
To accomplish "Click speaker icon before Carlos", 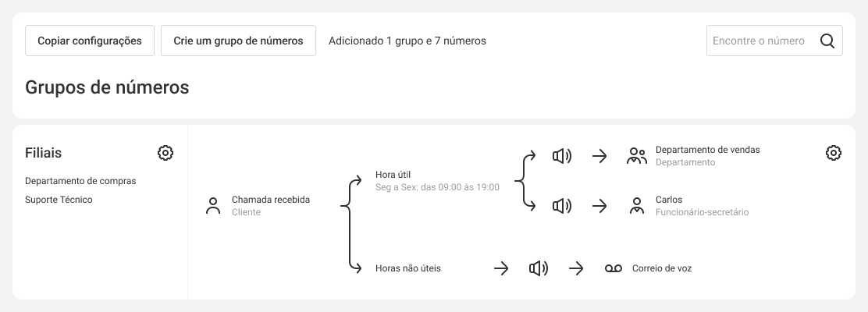I will click(x=562, y=206).
